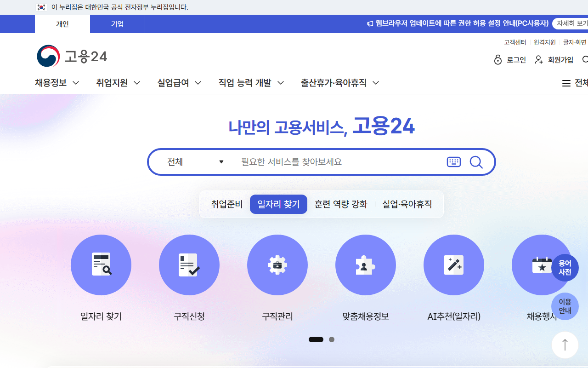This screenshot has width=588, height=368.
Task: Select the 구직신청 application icon
Action: pyautogui.click(x=189, y=265)
